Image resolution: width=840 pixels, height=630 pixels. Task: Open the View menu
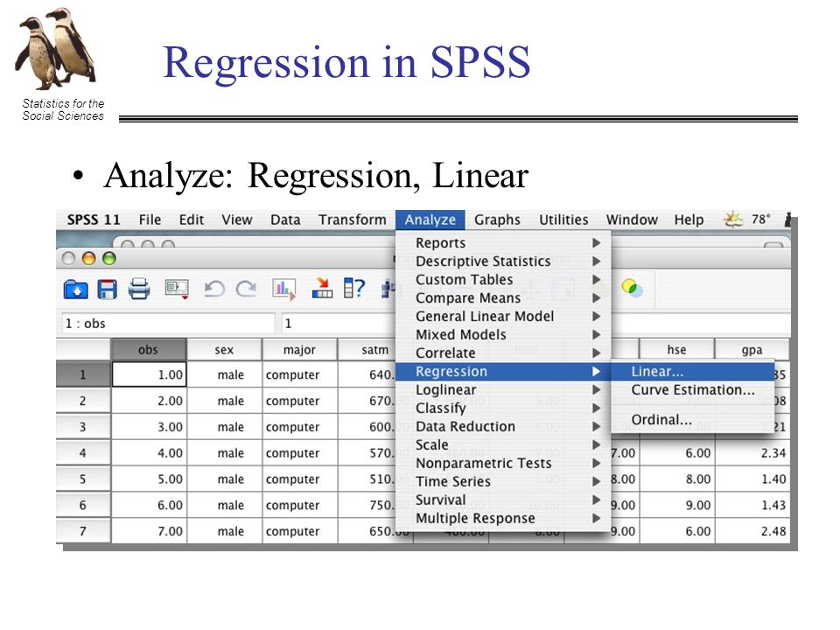(237, 220)
